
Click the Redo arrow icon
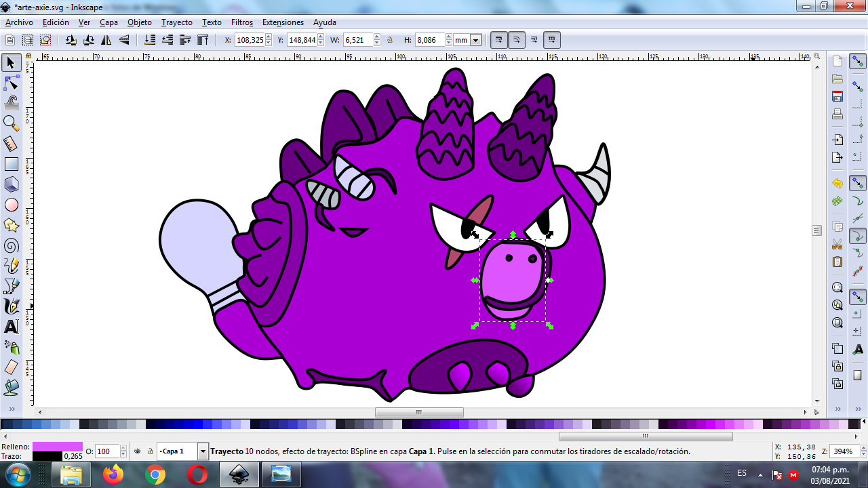coord(837,201)
